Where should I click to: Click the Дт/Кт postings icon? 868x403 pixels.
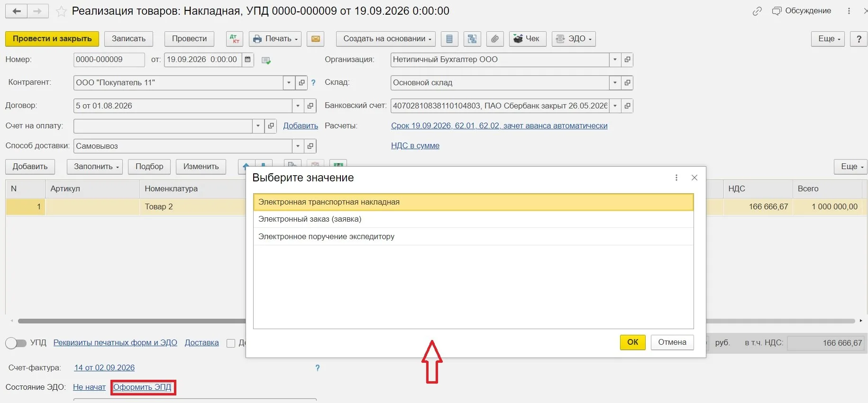point(235,39)
